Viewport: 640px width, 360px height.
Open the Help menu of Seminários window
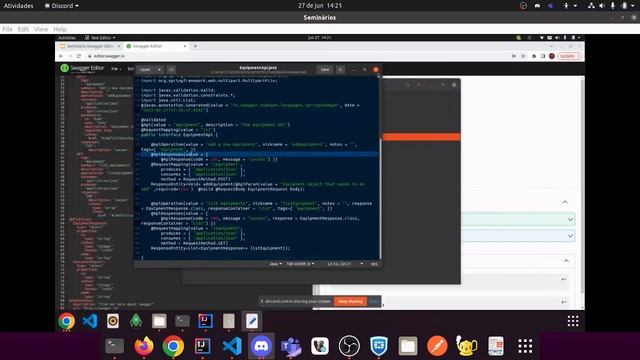pos(60,29)
